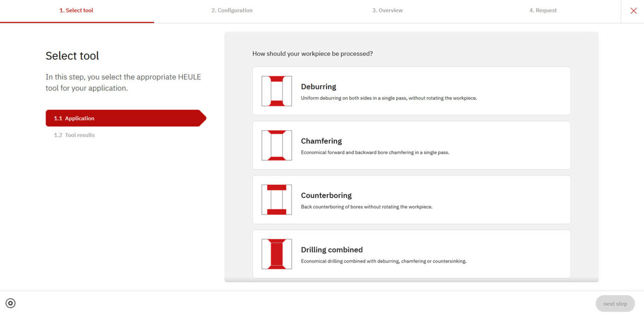Viewport: 644px width, 314px height.
Task: Select the Drilling combined tool icon
Action: click(276, 254)
